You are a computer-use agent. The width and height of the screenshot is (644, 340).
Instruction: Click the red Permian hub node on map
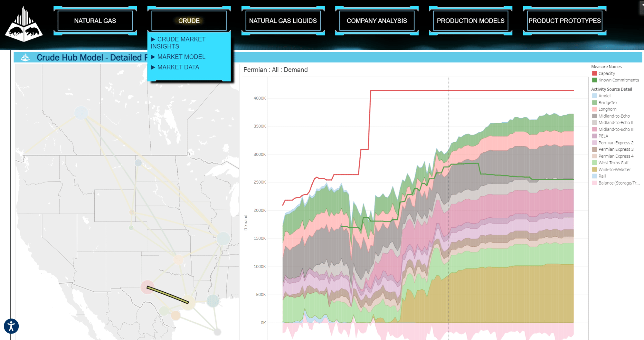(147, 287)
